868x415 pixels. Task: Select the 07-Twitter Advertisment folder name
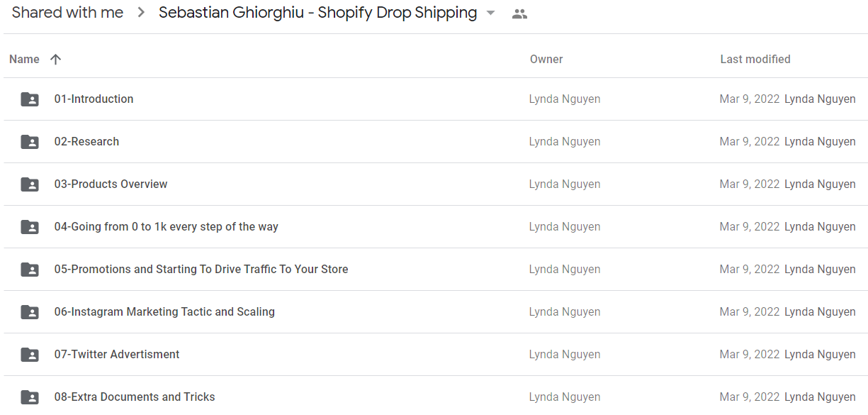pyautogui.click(x=117, y=355)
